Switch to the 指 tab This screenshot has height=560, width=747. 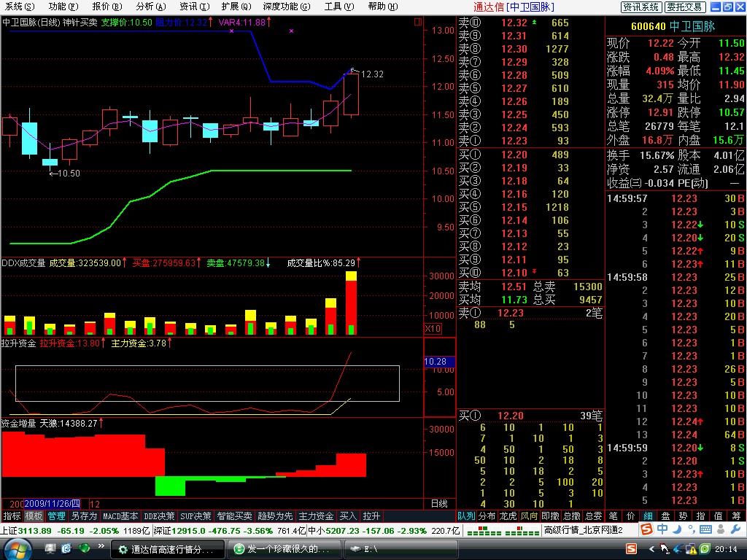701,516
